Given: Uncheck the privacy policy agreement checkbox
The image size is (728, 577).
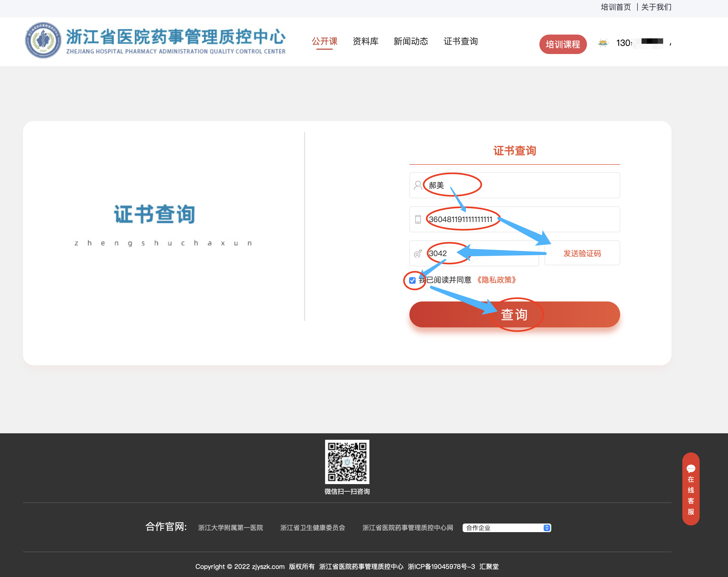Looking at the screenshot, I should pyautogui.click(x=412, y=280).
